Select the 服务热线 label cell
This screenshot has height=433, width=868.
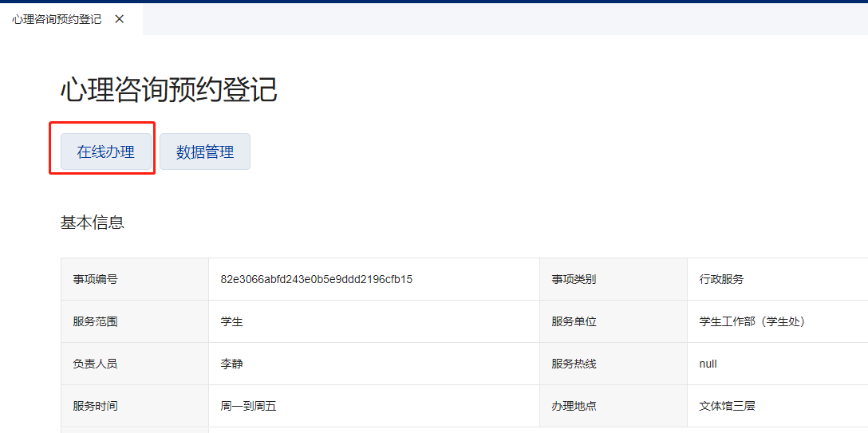pyautogui.click(x=574, y=364)
